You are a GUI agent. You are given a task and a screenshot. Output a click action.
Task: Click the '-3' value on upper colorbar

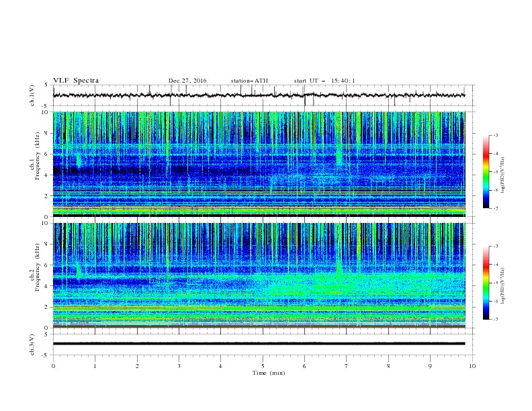[495, 135]
